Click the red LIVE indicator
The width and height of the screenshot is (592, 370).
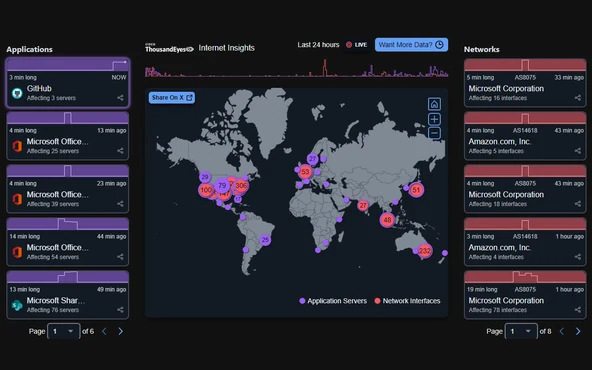[356, 45]
